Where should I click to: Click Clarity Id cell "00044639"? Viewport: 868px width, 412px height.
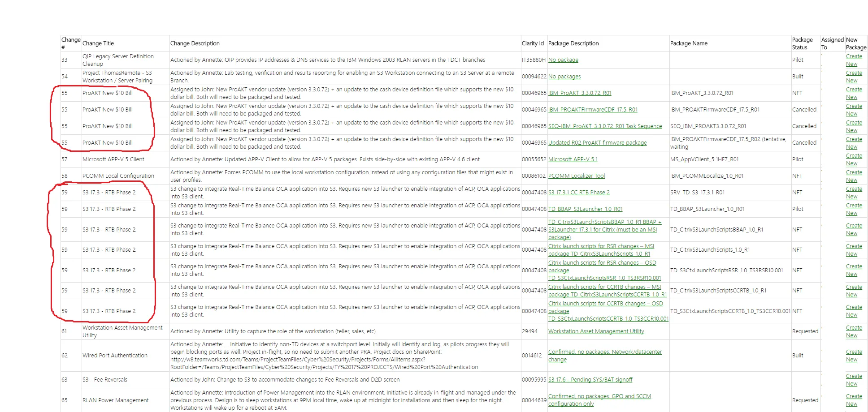534,400
